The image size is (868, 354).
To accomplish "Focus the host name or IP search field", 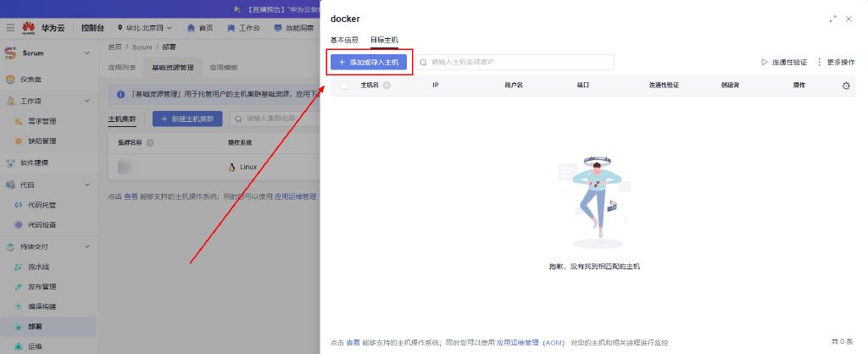I will (515, 62).
